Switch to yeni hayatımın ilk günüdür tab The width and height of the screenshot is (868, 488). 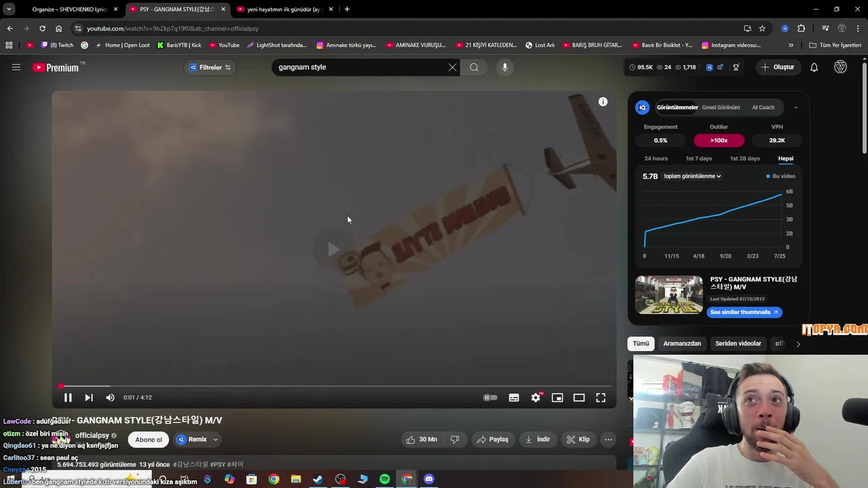(x=284, y=9)
